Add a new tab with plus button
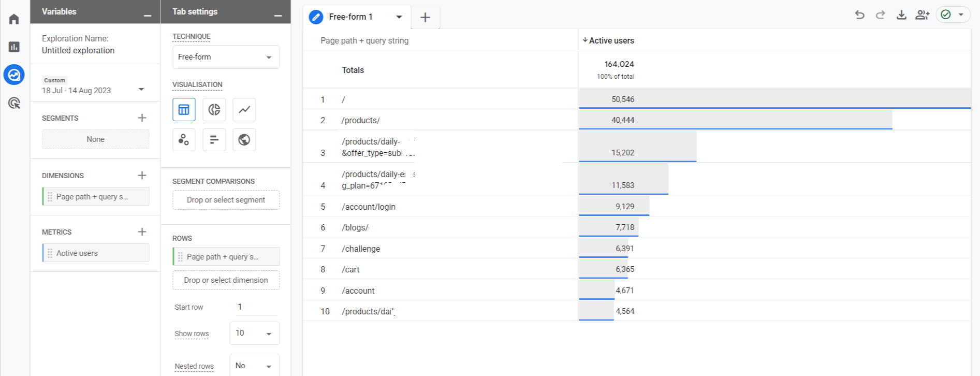Viewport: 980px width, 376px height. [425, 17]
